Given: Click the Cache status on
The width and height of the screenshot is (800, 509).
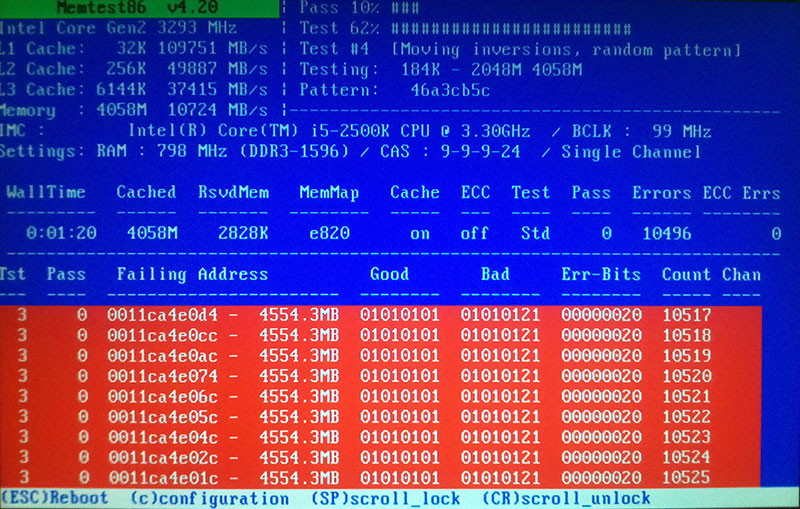Looking at the screenshot, I should pos(419,234).
